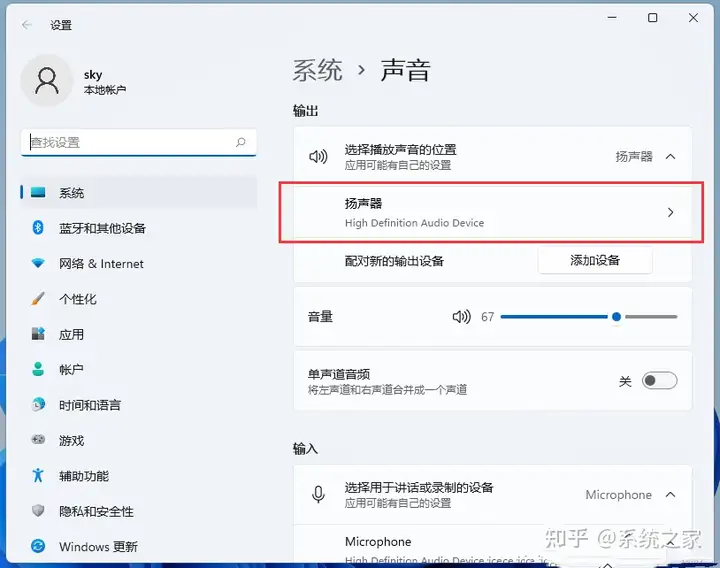720x568 pixels.
Task: Click the 输入 section heading
Action: (x=305, y=449)
